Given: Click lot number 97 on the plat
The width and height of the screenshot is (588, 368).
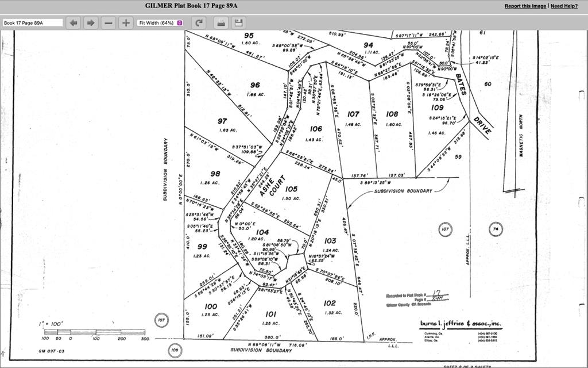Looking at the screenshot, I should [222, 121].
